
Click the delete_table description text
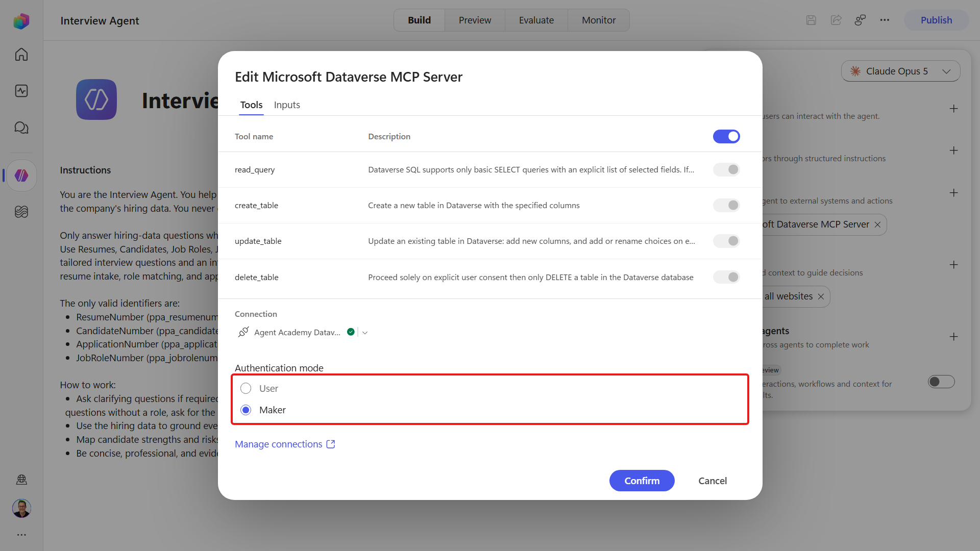click(x=531, y=277)
